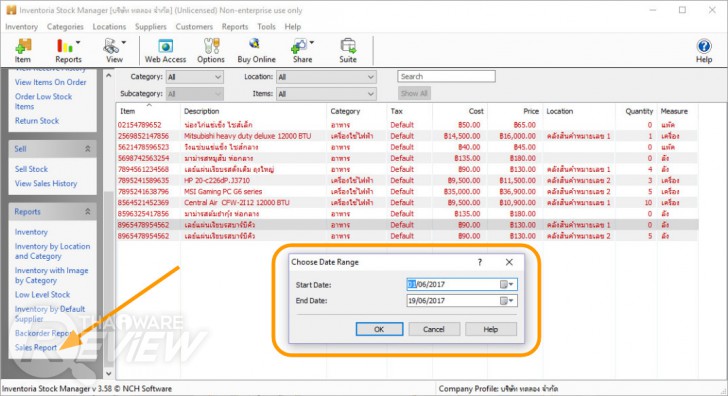Click Cancel in the date range dialog
Viewport: 728px width, 396px height.
tap(434, 329)
